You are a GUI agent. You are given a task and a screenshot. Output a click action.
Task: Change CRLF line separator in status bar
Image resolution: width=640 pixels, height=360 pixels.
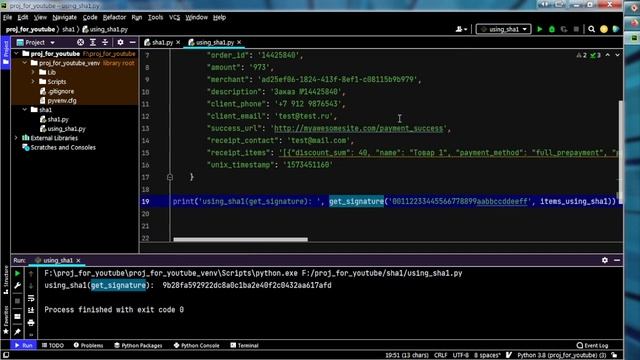coord(440,355)
